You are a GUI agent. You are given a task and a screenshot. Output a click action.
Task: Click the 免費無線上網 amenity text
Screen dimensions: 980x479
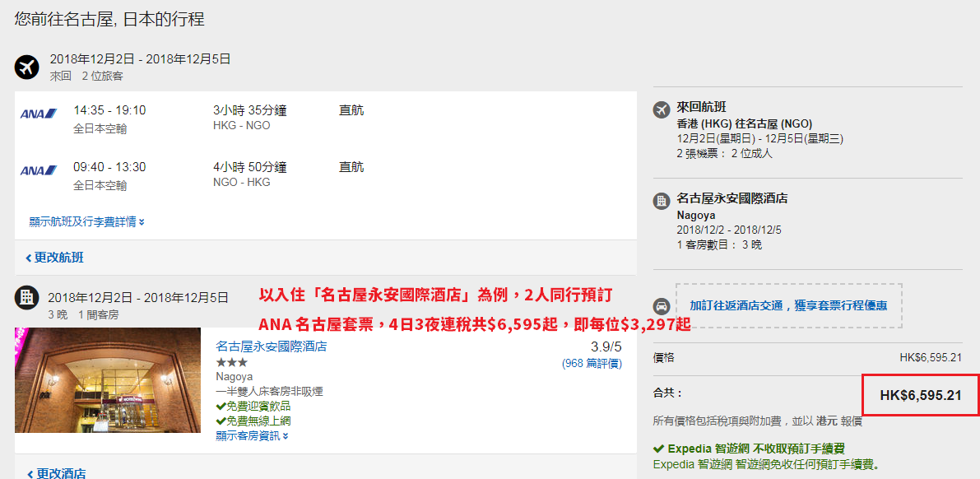pyautogui.click(x=258, y=421)
